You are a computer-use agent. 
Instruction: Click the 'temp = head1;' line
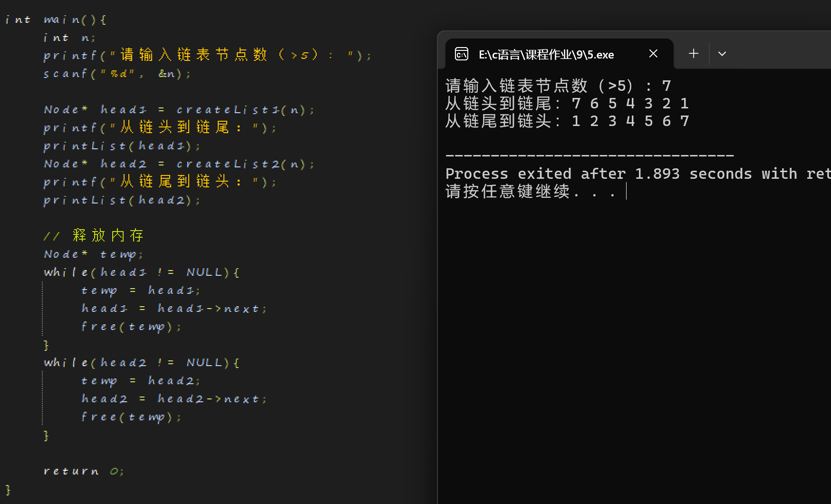point(141,291)
